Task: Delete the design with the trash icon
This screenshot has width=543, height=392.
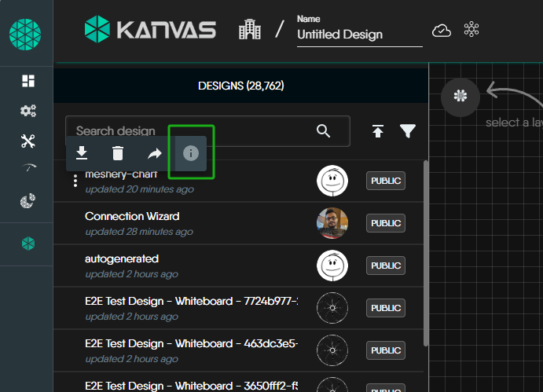Action: click(x=117, y=153)
